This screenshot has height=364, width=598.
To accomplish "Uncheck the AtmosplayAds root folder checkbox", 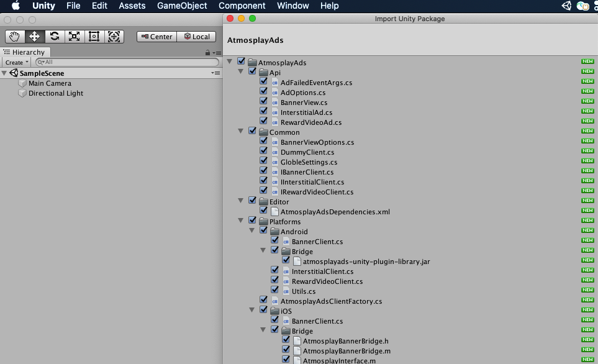I will click(241, 61).
